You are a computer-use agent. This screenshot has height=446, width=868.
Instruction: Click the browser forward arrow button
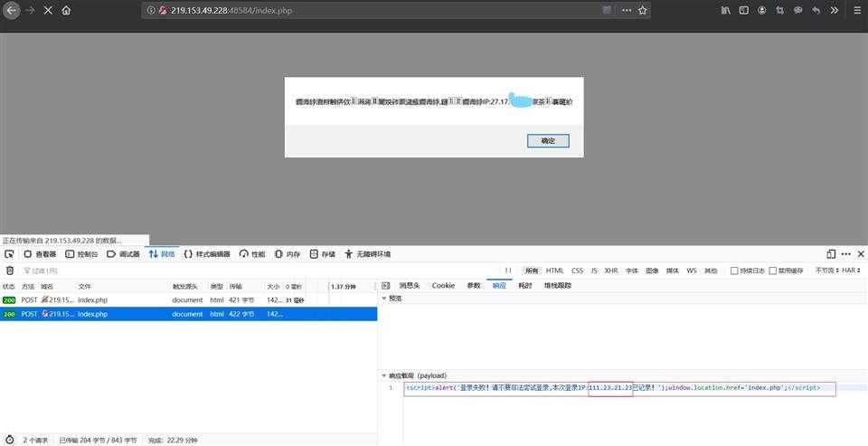pos(30,11)
